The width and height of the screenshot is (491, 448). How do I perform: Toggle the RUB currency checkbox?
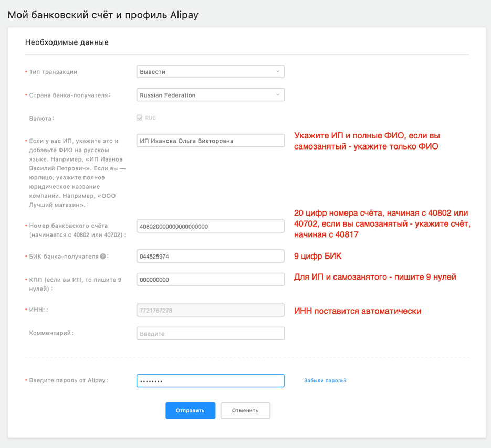coord(140,118)
